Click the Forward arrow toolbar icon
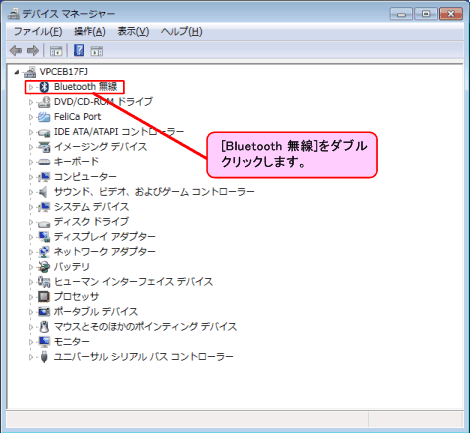The image size is (471, 434). 33,51
